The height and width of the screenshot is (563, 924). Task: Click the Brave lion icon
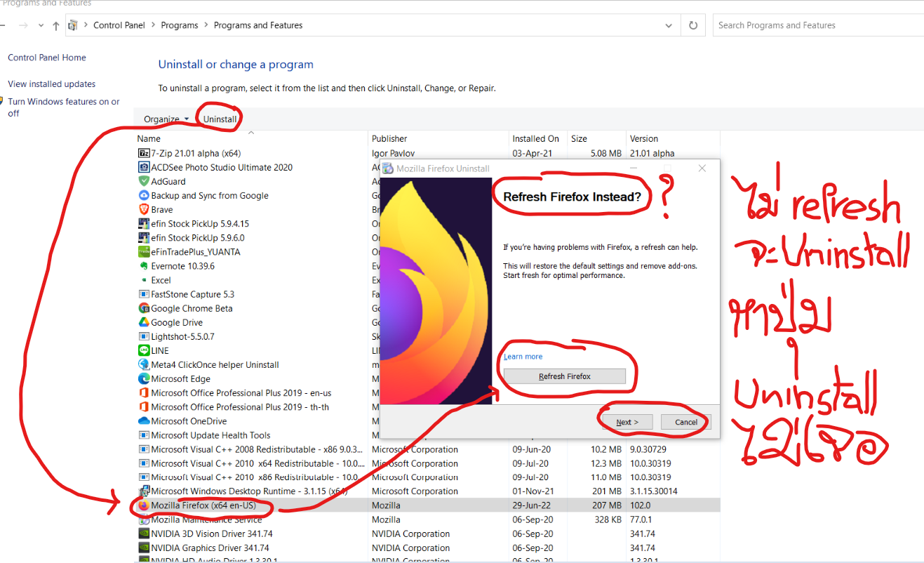(x=144, y=209)
